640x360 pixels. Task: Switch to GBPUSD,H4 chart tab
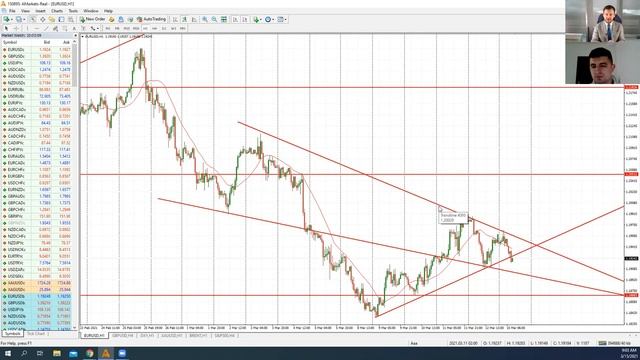(122, 336)
